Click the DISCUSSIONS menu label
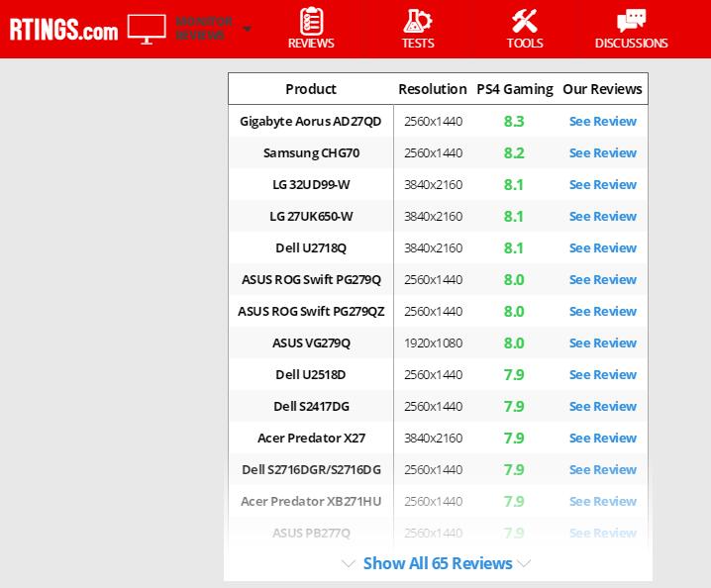 point(631,44)
